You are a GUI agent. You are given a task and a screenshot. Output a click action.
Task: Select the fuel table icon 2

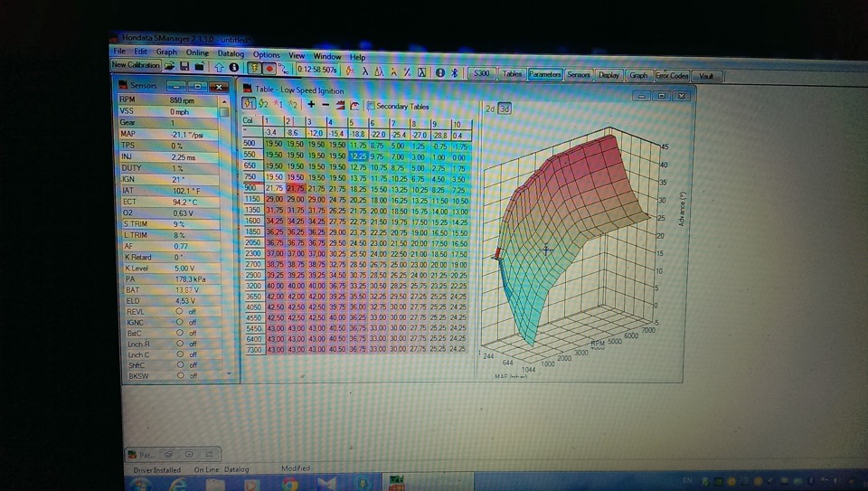tap(292, 105)
